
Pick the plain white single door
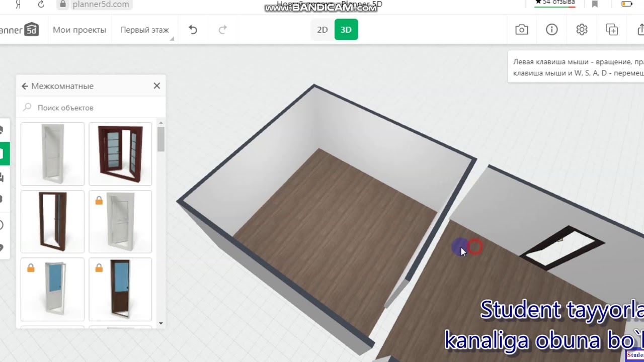52,154
